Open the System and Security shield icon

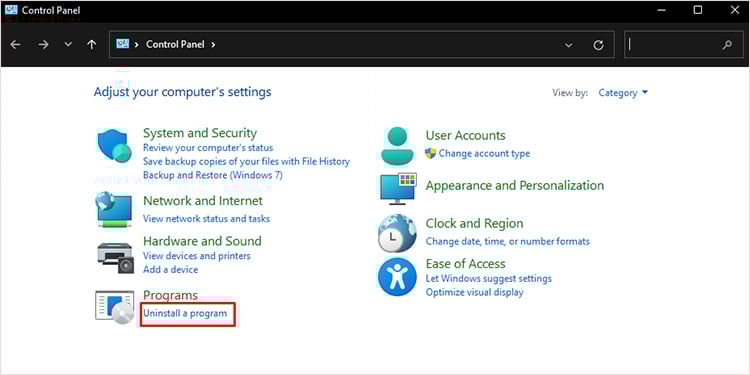click(114, 146)
